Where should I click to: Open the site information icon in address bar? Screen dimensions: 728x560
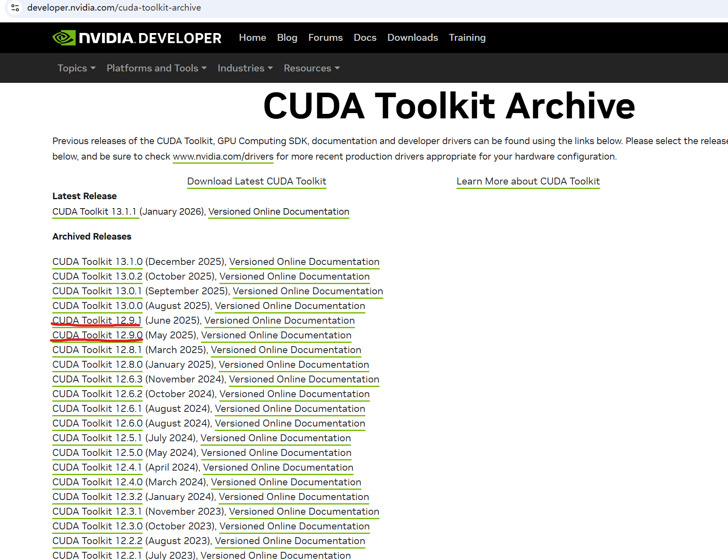click(x=15, y=8)
